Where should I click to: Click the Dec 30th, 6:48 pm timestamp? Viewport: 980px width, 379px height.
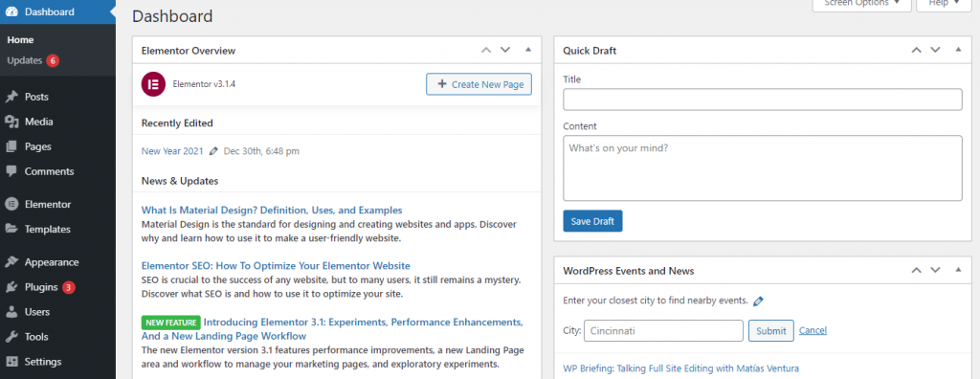pyautogui.click(x=261, y=151)
